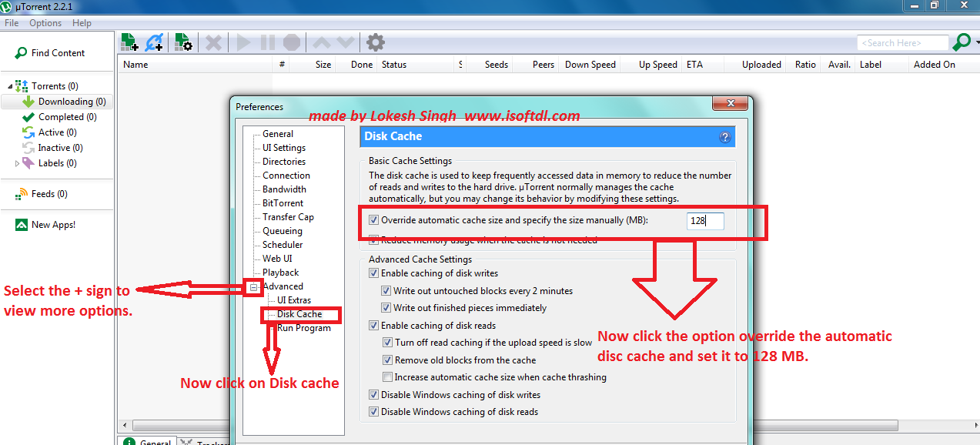980x445 pixels.
Task: Click the Add Torrent toolbar icon
Action: 129,42
